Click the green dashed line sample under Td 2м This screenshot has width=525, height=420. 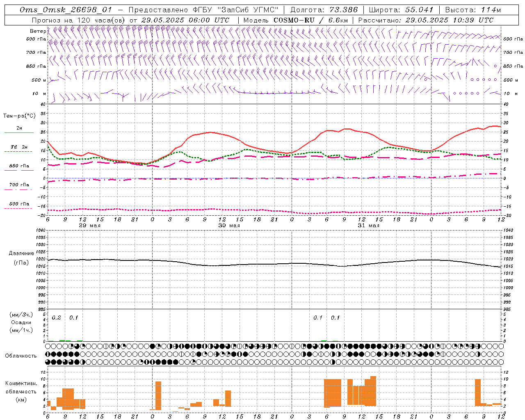tap(18, 152)
